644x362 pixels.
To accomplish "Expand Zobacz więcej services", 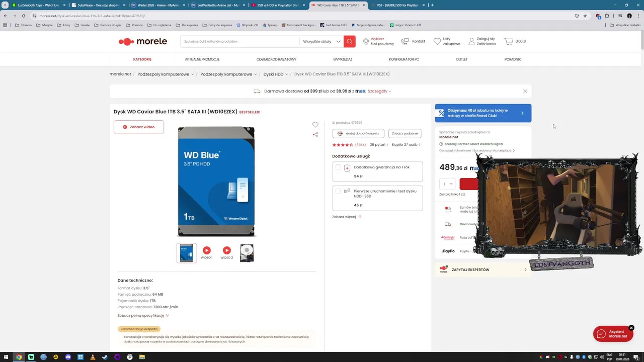I will tap(347, 217).
